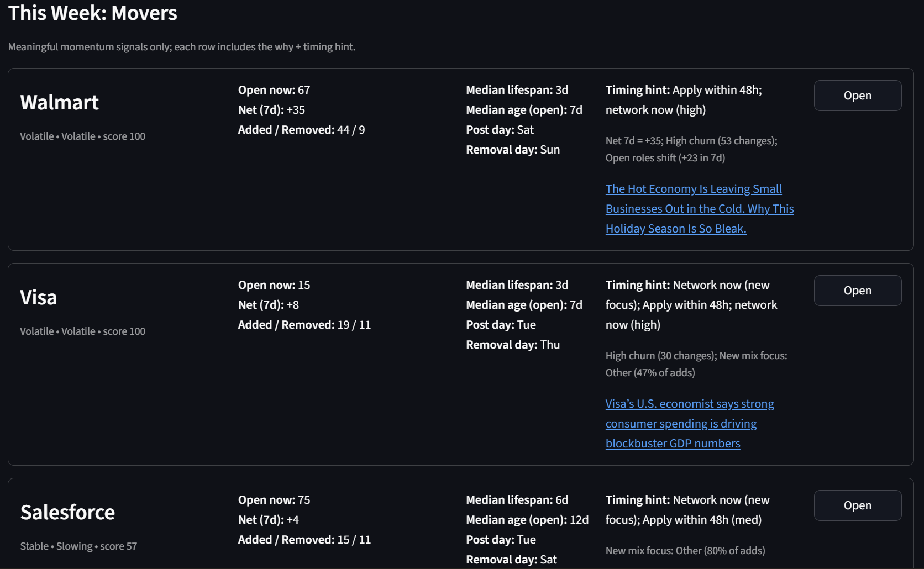Click Salesforce Stable Slowing score 57 label
The image size is (924, 569).
78,546
